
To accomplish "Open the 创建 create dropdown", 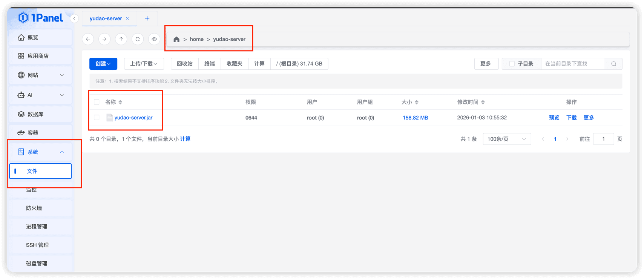I will coord(103,64).
